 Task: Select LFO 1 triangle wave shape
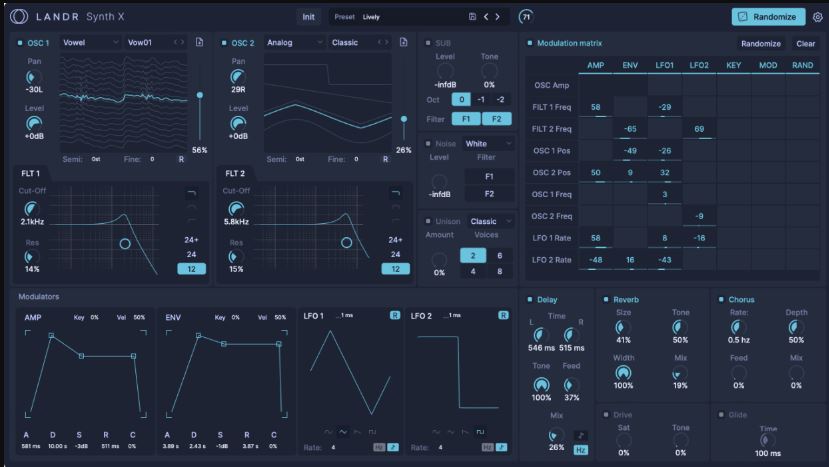tap(343, 432)
